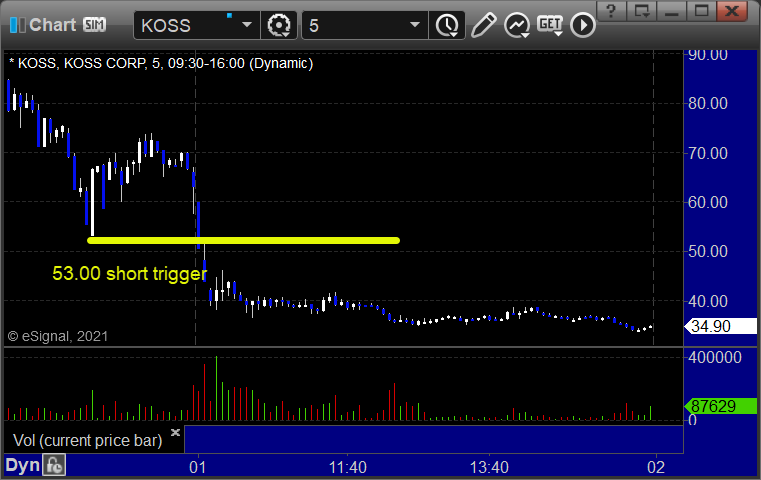Click the 13:40 time axis label
Screen dimensions: 761x480
(x=489, y=467)
